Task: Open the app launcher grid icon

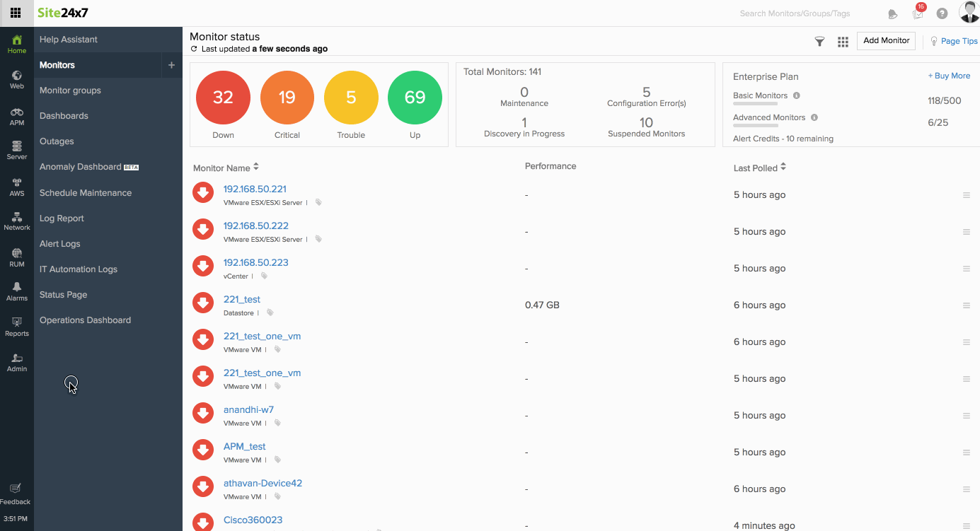Action: tap(16, 13)
